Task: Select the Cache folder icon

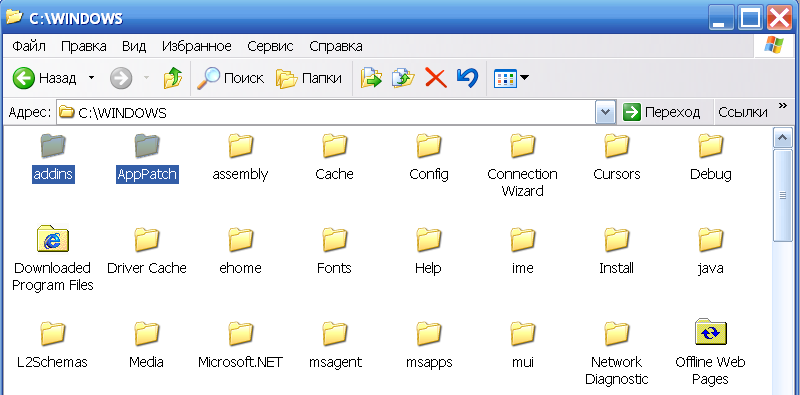Action: click(335, 146)
